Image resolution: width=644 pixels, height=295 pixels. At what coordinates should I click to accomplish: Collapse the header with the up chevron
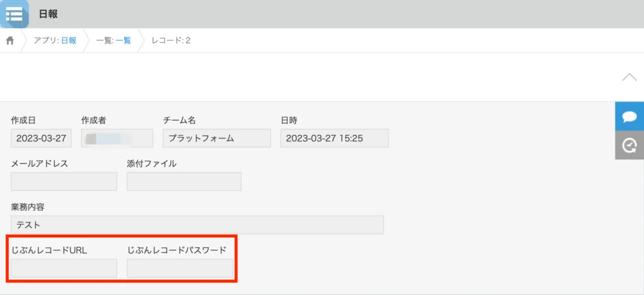pyautogui.click(x=629, y=78)
